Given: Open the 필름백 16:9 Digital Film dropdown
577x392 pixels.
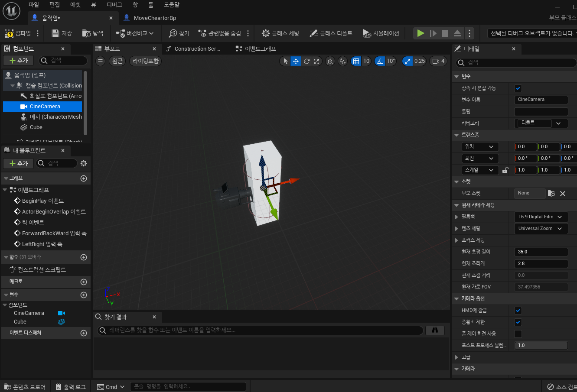Looking at the screenshot, I should pos(541,217).
